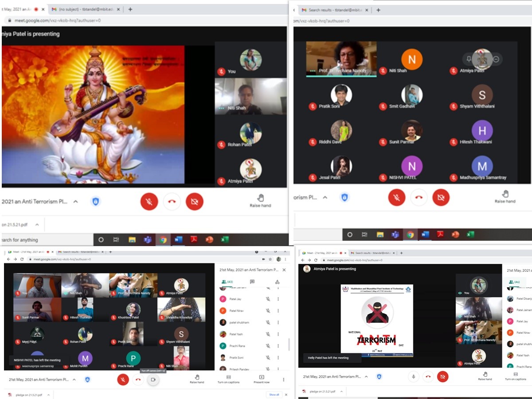This screenshot has width=532, height=399.
Task: Click the Anti Terrorism Day slide in the bottom-right window
Action: 377,321
